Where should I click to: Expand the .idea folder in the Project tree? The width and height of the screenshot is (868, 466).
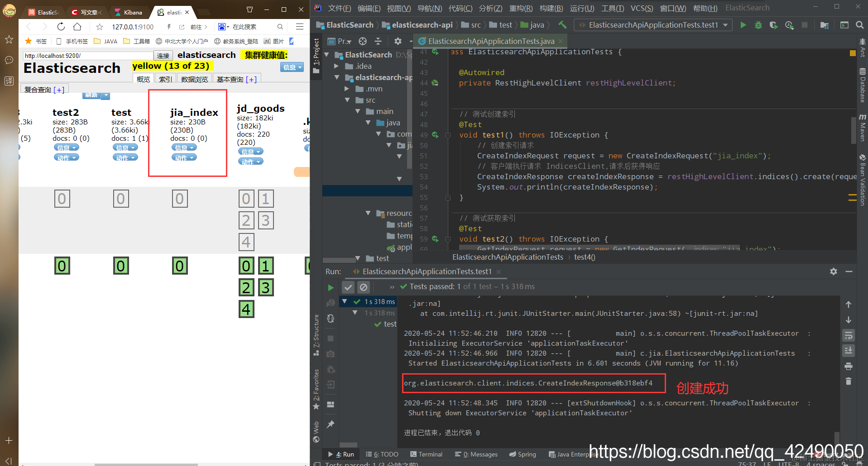[336, 66]
